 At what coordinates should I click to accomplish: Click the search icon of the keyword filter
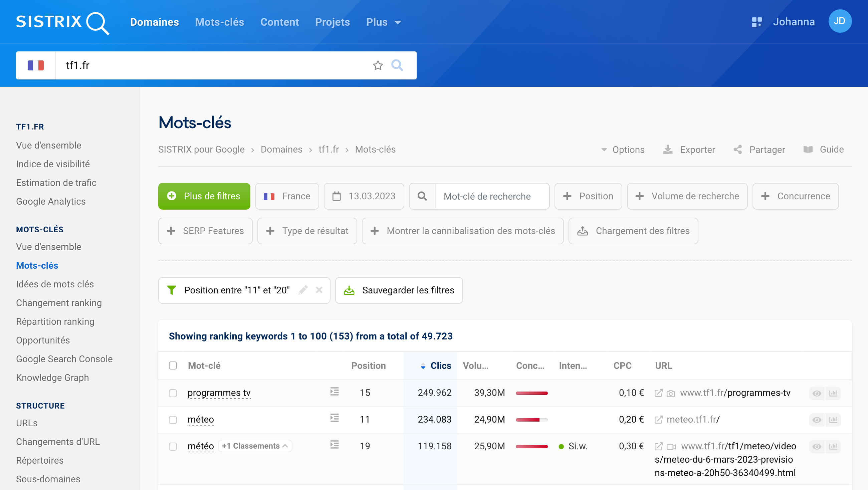tap(422, 196)
